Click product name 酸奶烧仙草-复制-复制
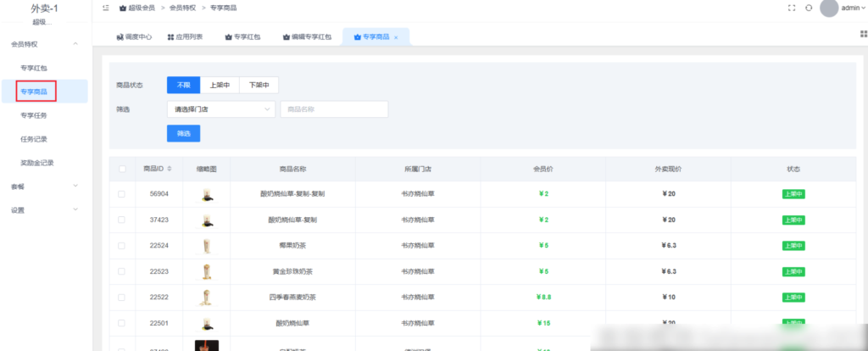This screenshot has width=868, height=351. 292,194
